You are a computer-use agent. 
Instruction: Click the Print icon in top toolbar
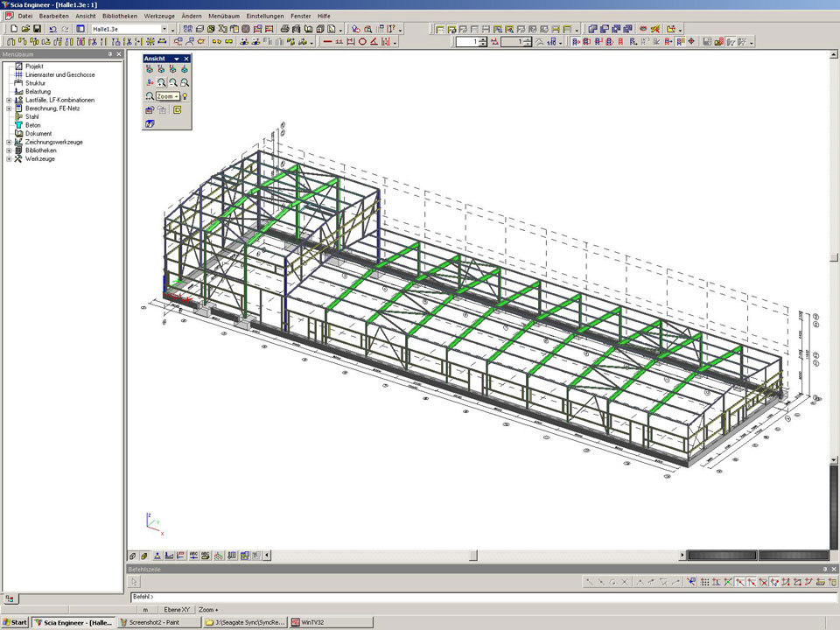coord(285,29)
